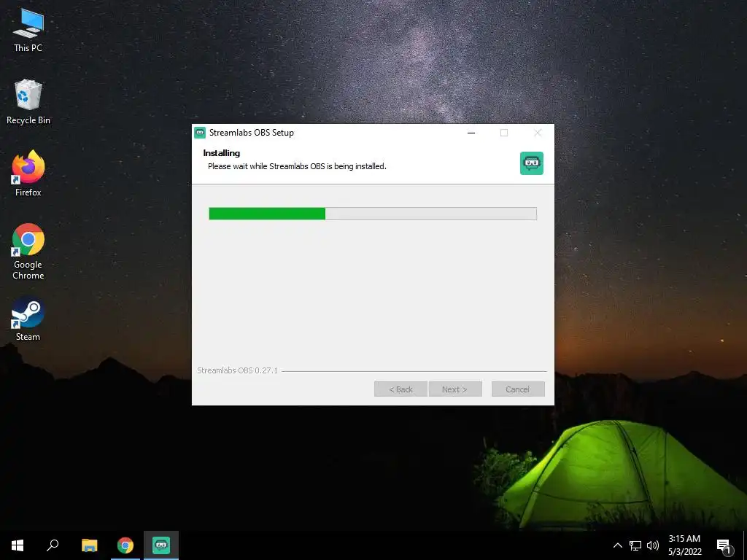Open notification center icon

click(x=724, y=545)
